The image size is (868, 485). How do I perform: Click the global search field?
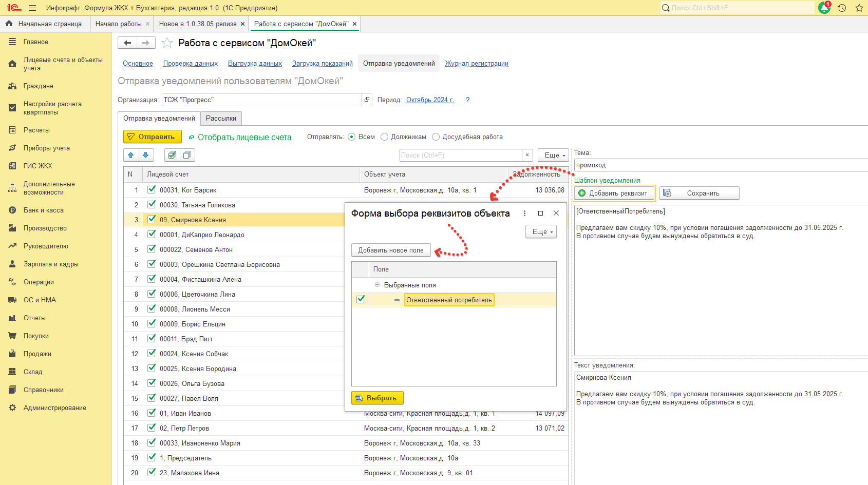coord(738,8)
